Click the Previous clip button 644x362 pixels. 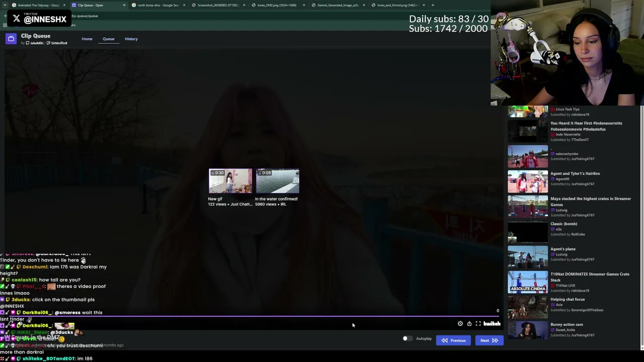pos(453,340)
